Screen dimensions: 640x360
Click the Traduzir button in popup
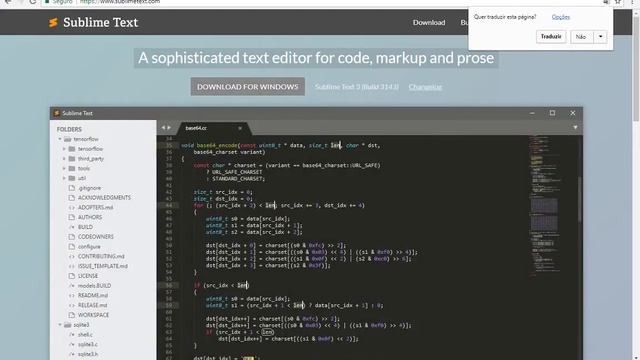tap(551, 37)
